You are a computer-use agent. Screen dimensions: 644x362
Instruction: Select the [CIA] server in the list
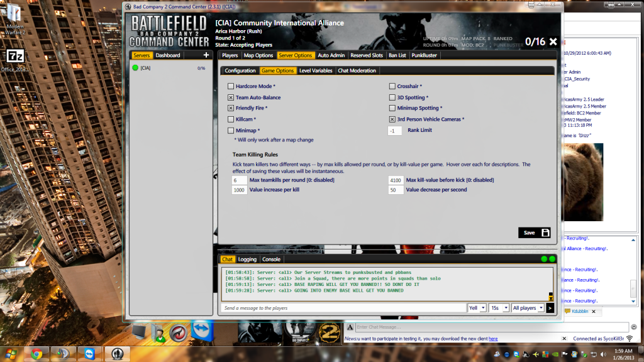coord(171,68)
